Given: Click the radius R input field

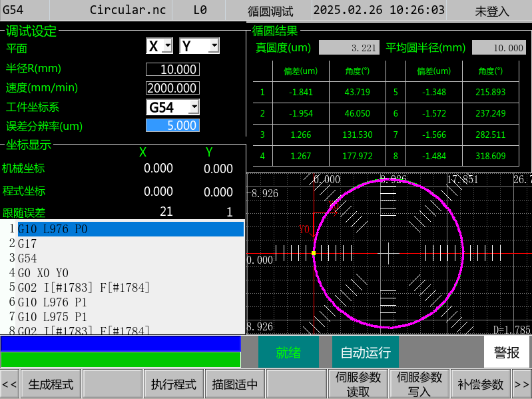Looking at the screenshot, I should click(172, 70).
